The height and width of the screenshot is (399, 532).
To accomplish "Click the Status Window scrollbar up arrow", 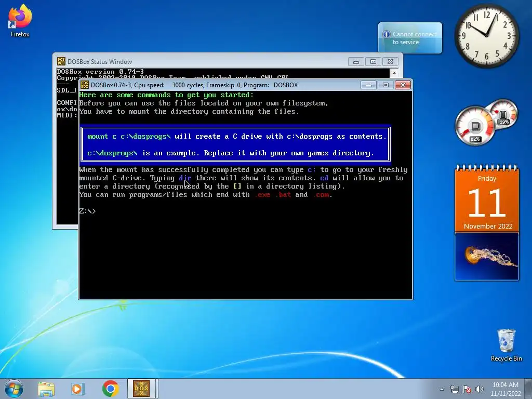I will tap(394, 73).
